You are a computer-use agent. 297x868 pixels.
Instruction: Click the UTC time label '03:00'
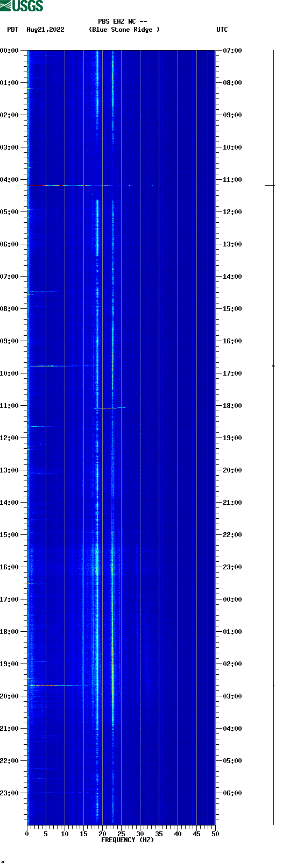click(x=232, y=696)
